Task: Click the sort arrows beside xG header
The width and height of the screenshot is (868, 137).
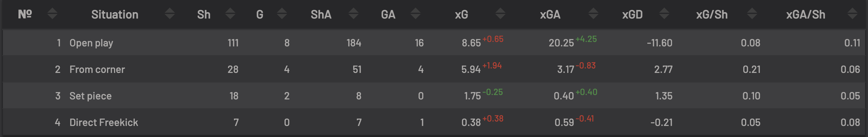Action: pyautogui.click(x=500, y=14)
